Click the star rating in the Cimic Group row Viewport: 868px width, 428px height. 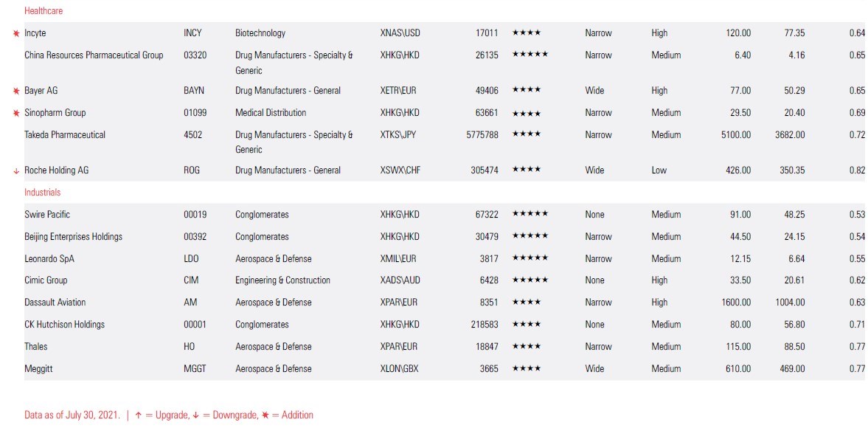(530, 280)
